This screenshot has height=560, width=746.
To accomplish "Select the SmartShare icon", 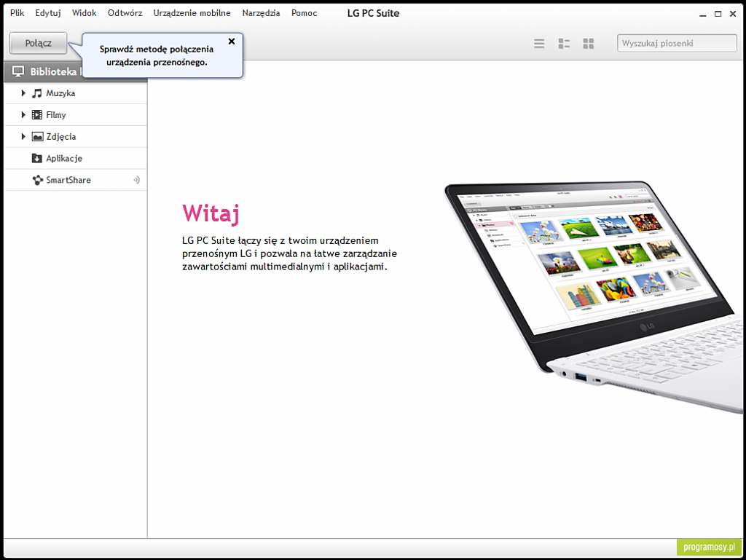I will tap(38, 180).
